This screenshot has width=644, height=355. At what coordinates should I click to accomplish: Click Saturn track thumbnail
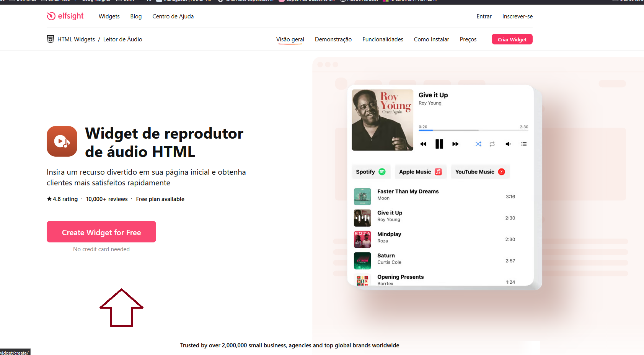pos(362,261)
